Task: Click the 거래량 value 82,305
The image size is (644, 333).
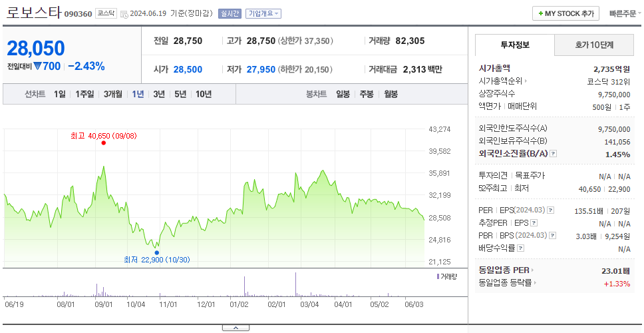Action: click(x=410, y=41)
